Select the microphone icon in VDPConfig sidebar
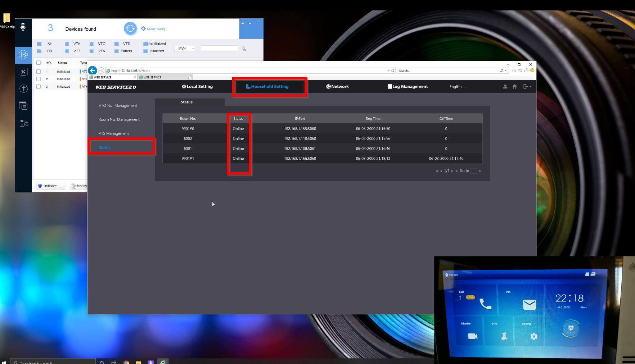Viewport: 635px width, 364px height. click(23, 27)
